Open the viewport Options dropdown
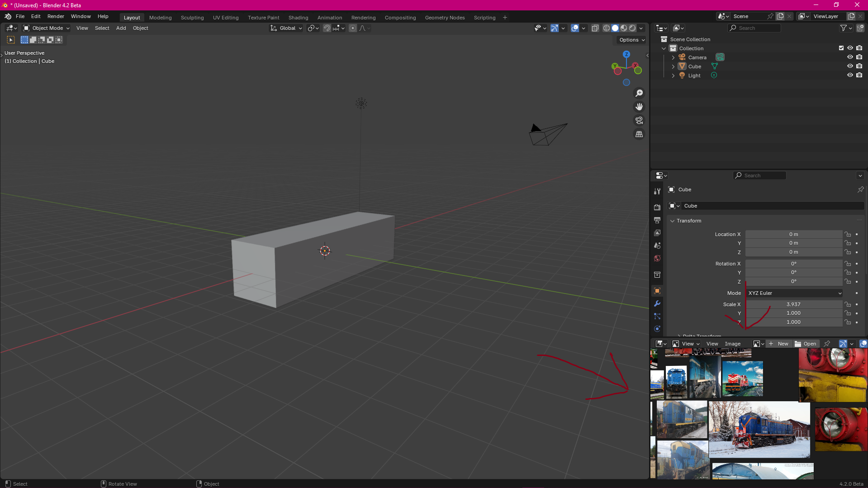This screenshot has height=488, width=868. (632, 40)
